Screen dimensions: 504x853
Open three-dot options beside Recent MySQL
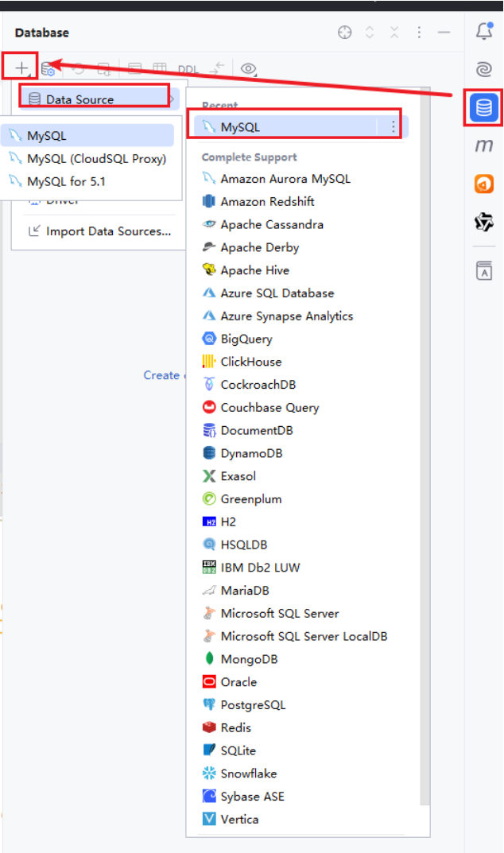click(x=393, y=126)
